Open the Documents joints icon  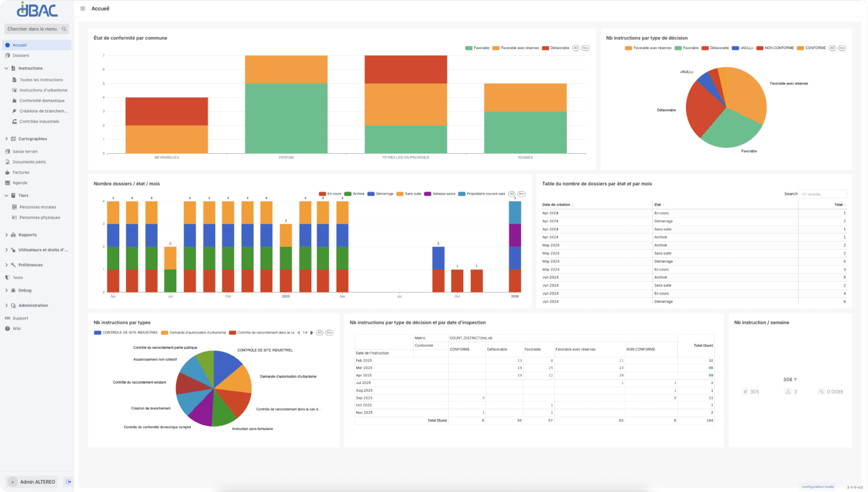click(7, 162)
